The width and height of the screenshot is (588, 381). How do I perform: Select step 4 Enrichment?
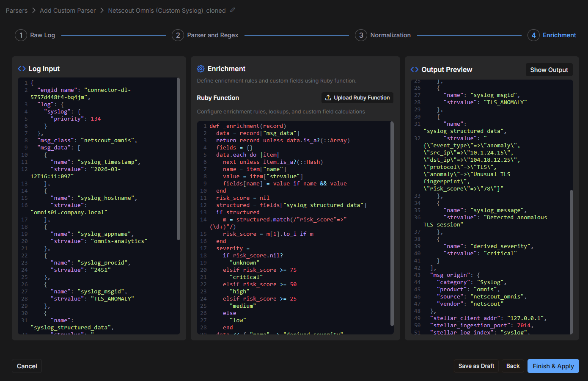pos(552,35)
